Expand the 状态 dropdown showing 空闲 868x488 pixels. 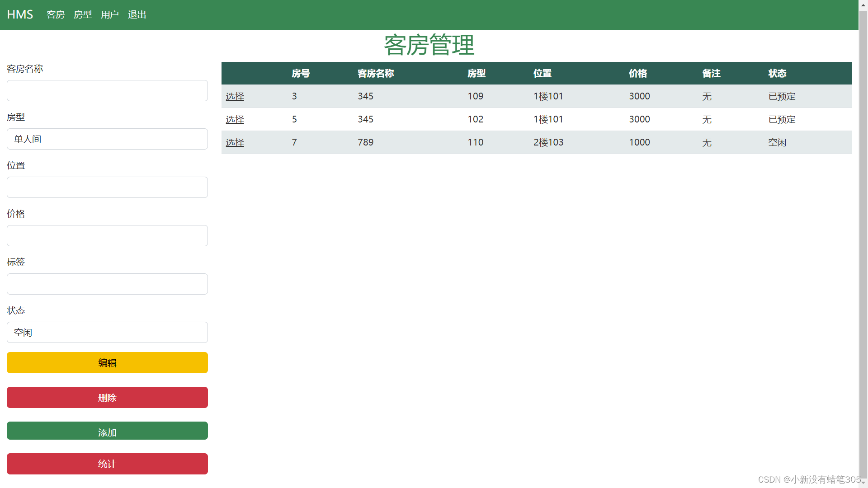point(107,333)
